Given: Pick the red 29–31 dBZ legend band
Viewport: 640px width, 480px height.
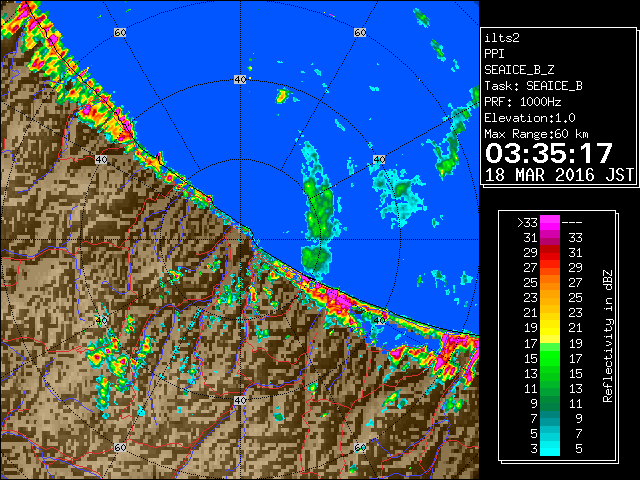Looking at the screenshot, I should [x=549, y=253].
